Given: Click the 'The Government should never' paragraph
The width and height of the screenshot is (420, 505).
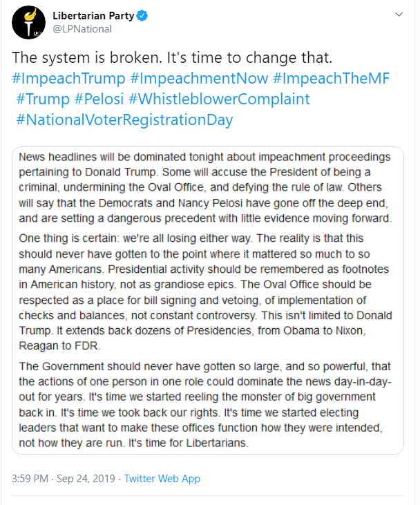Looking at the screenshot, I should coord(205,397).
